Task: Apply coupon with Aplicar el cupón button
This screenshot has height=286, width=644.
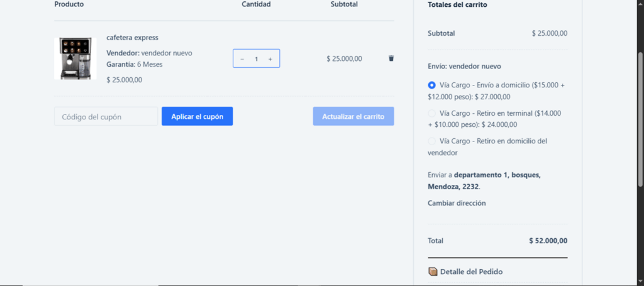Action: click(x=197, y=116)
